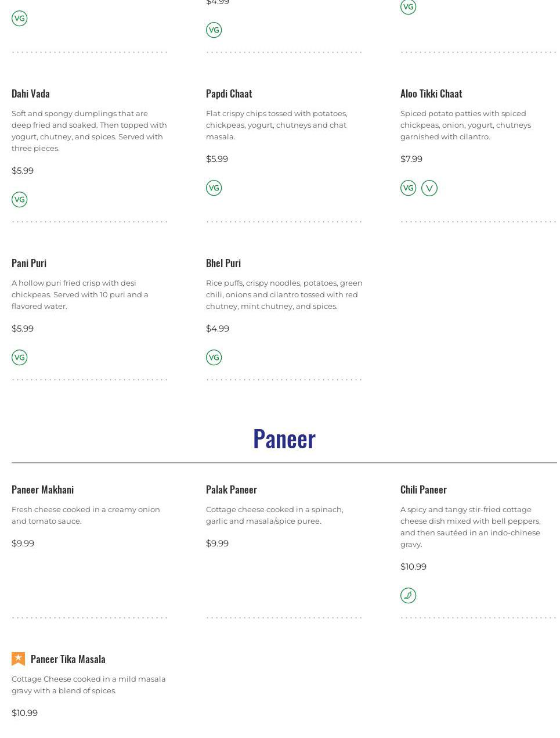
Task: Select the Palak Paneer item title
Action: point(232,489)
